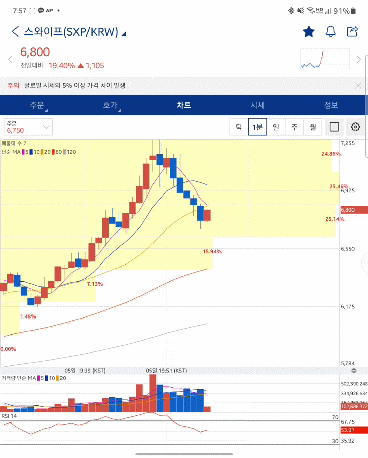Click the MA 10 blue color swatch
The height and width of the screenshot is (458, 368).
click(31, 152)
